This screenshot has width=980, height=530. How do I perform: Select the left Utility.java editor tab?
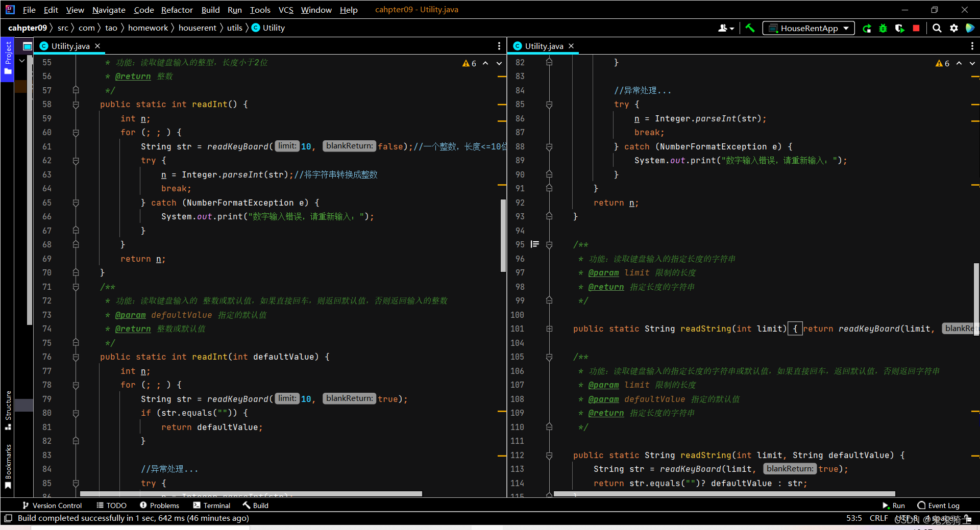click(70, 46)
